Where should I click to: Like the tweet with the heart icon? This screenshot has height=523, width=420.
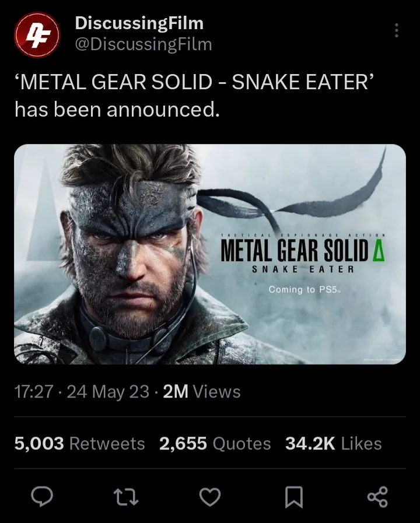point(210,496)
